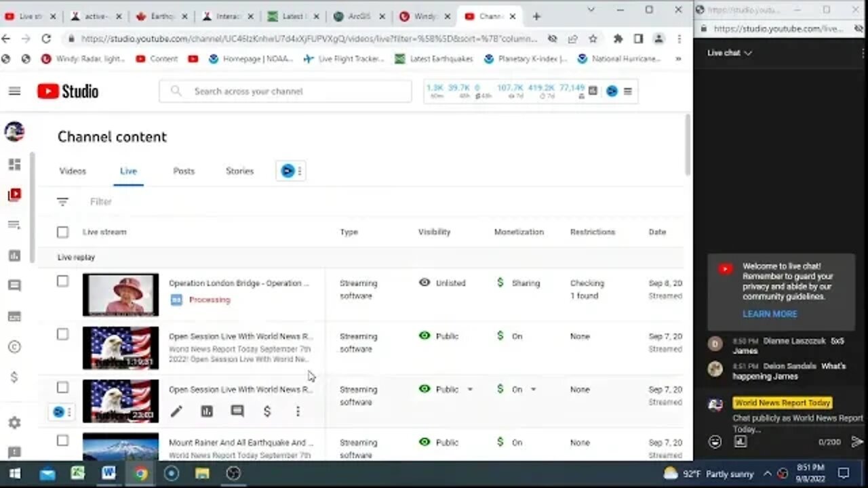Switch to the Posts tab
The height and width of the screenshot is (488, 868).
point(184,171)
